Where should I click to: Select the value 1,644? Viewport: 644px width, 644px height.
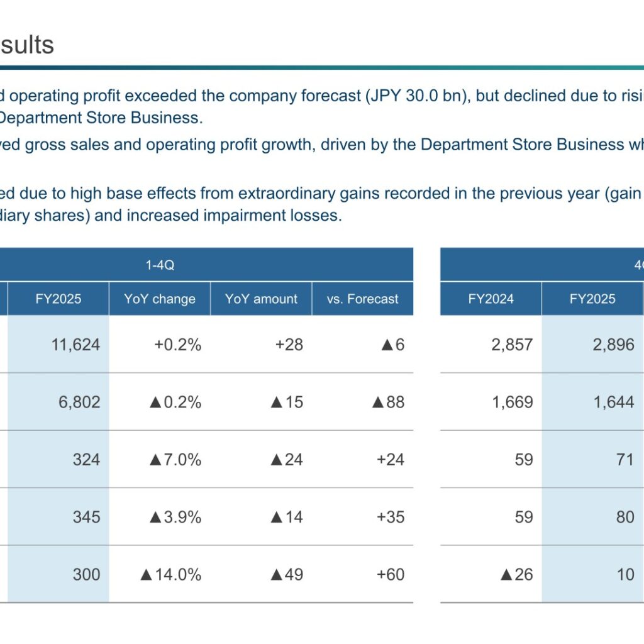(614, 402)
